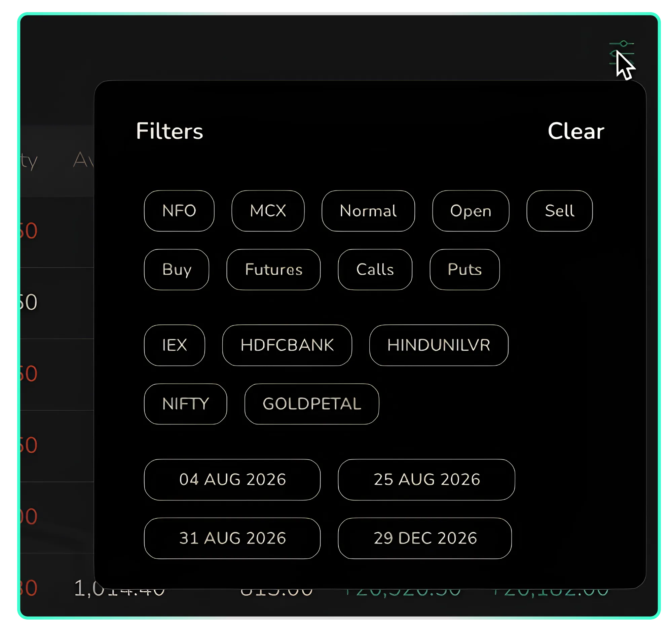Click the filter sliders icon
Viewport: 672px width, 628px height.
pos(621,54)
